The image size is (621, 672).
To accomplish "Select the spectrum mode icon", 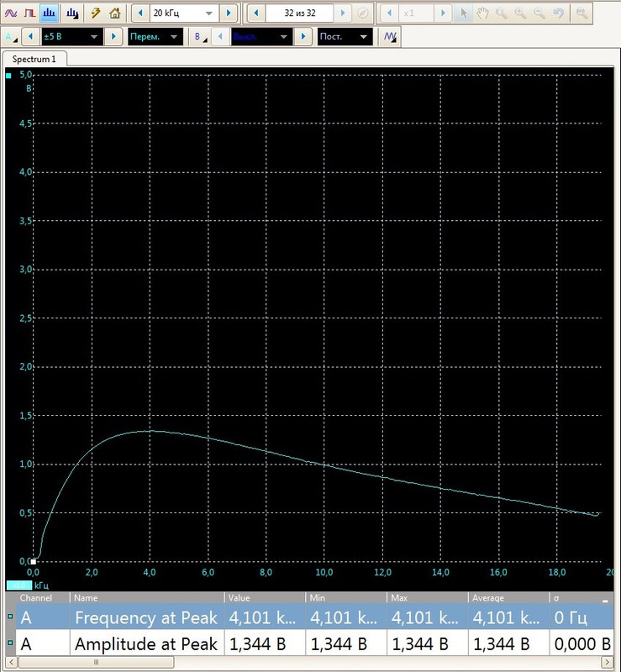I will click(49, 13).
